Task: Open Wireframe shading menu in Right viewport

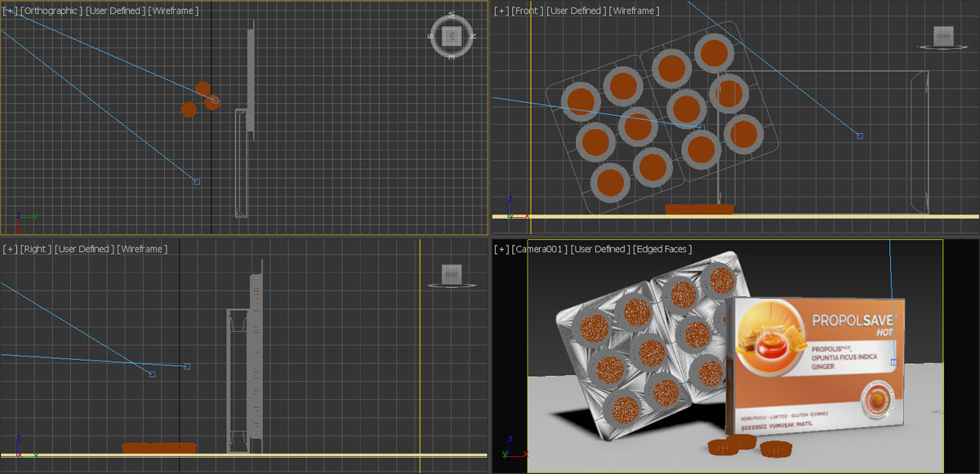Action: click(142, 249)
